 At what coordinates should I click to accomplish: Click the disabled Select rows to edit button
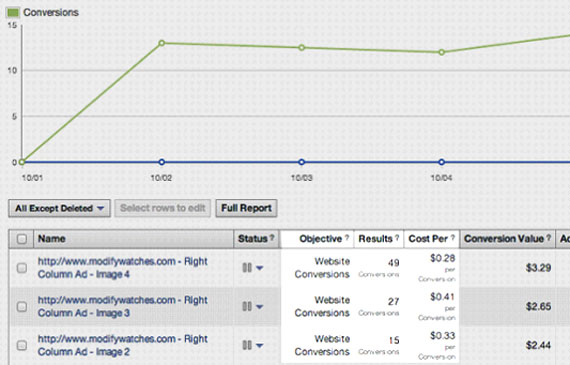point(162,208)
